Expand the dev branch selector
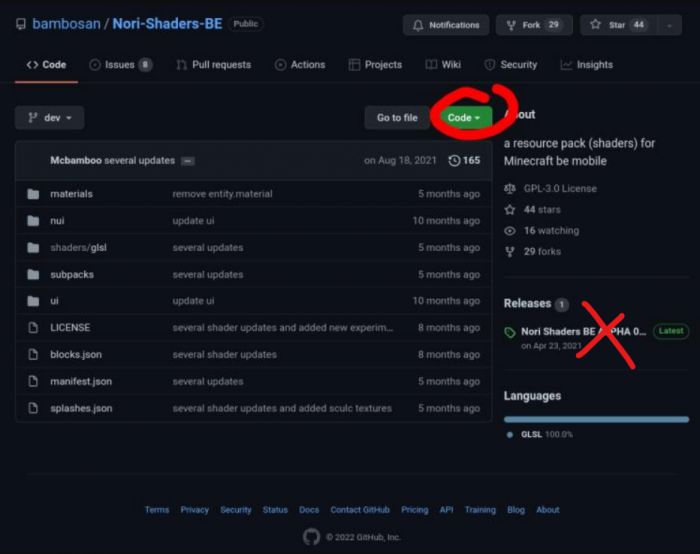The width and height of the screenshot is (700, 554). point(50,118)
